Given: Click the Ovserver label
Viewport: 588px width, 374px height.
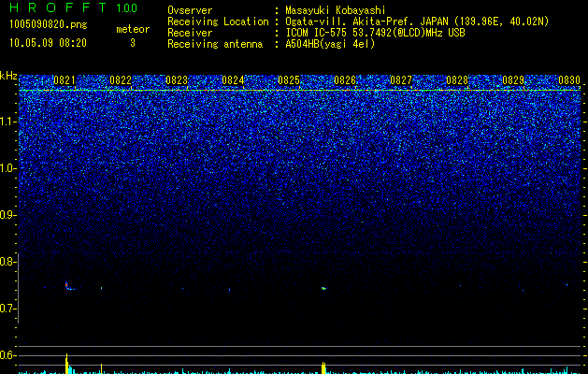Looking at the screenshot, I should pyautogui.click(x=190, y=10).
